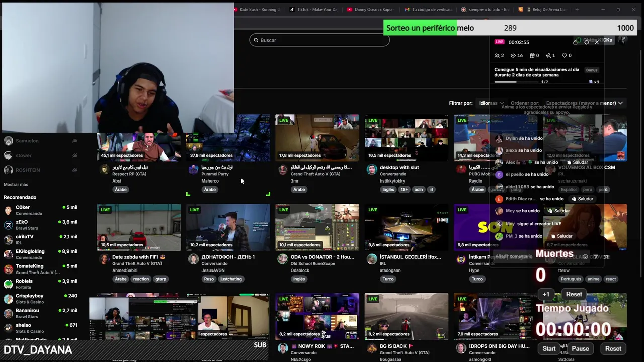
Task: Click the emoji icon in comment box
Action: click(585, 256)
